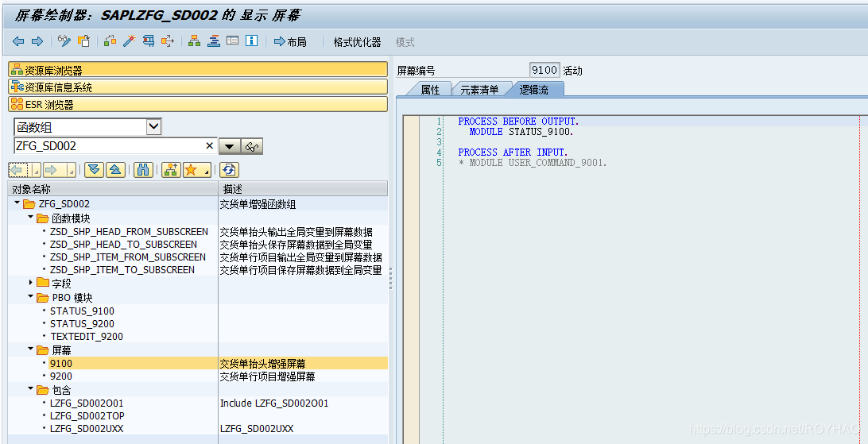Switch to the 元素清单 tab
This screenshot has width=868, height=444.
click(x=479, y=90)
